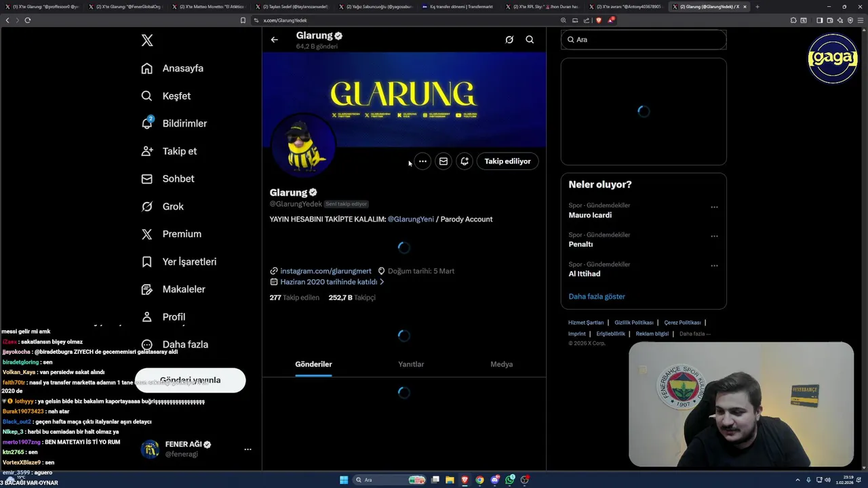The image size is (868, 488).
Task: Open Discord from taskbar
Action: [495, 480]
